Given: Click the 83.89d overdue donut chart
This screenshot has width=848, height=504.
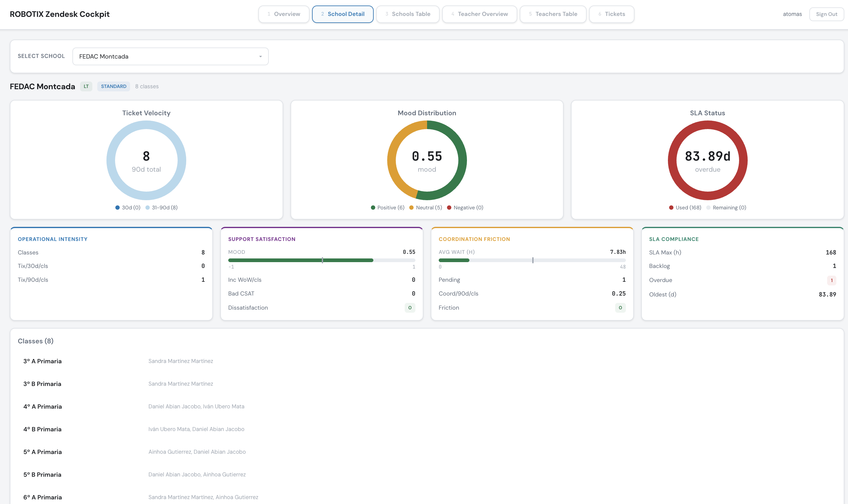Looking at the screenshot, I should pos(707,160).
